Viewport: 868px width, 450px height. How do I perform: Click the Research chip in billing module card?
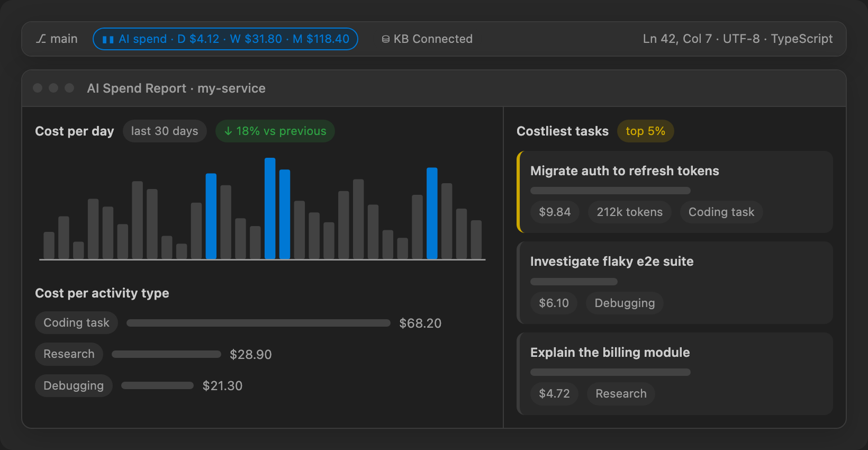[621, 394]
